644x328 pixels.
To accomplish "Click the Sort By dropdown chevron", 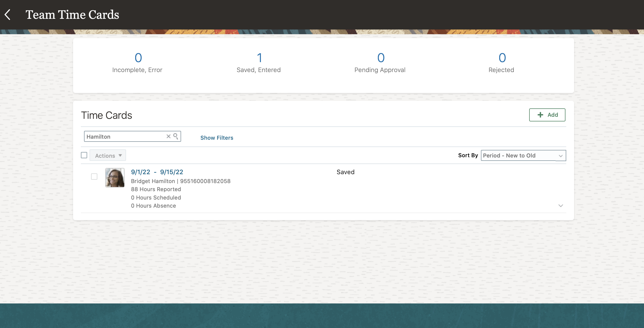I will click(560, 156).
